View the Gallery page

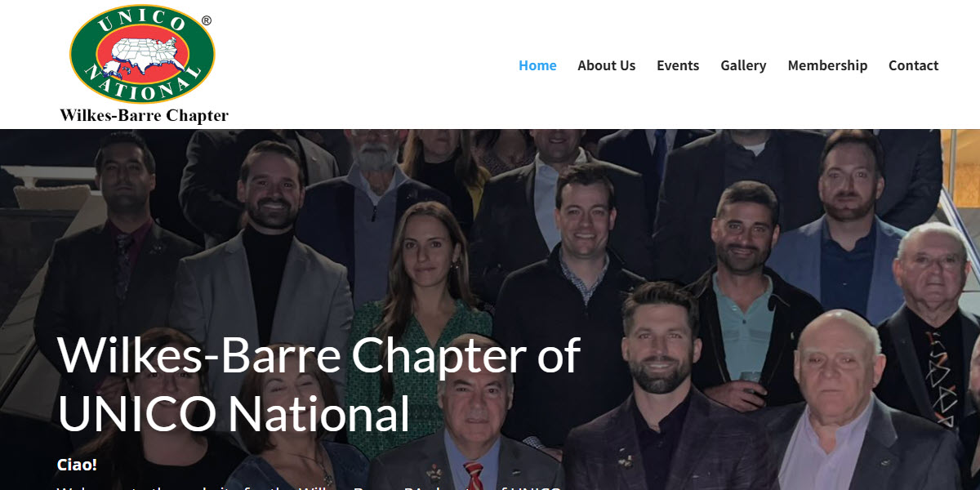click(x=743, y=65)
